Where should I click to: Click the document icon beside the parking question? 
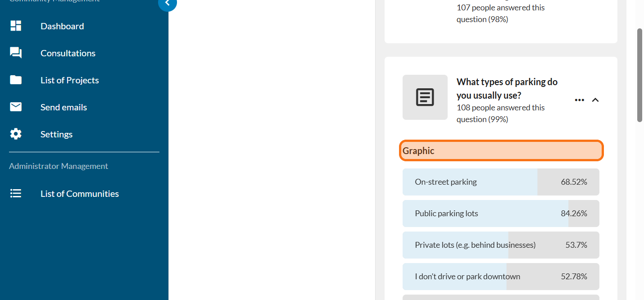click(425, 97)
